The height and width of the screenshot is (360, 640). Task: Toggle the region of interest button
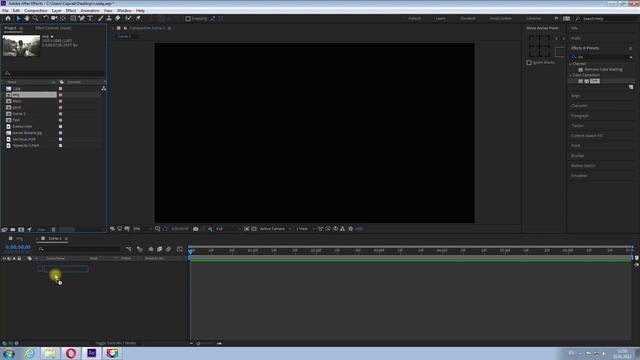[247, 229]
